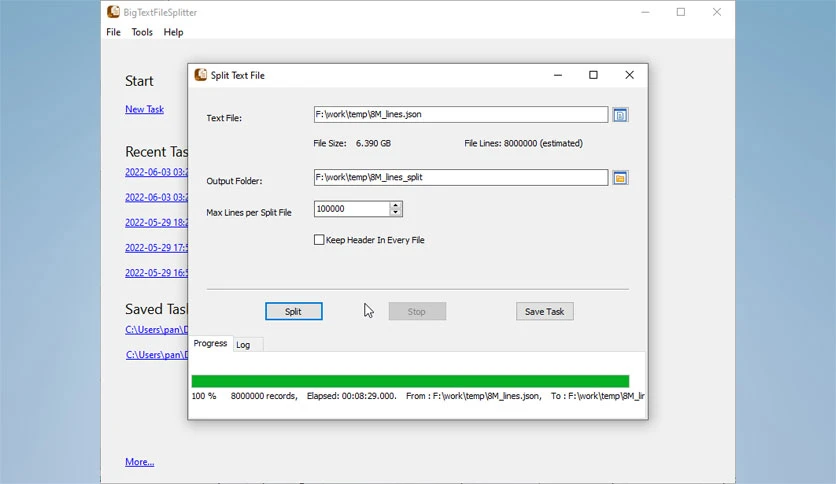
Task: Open the Tools menu
Action: (x=142, y=32)
